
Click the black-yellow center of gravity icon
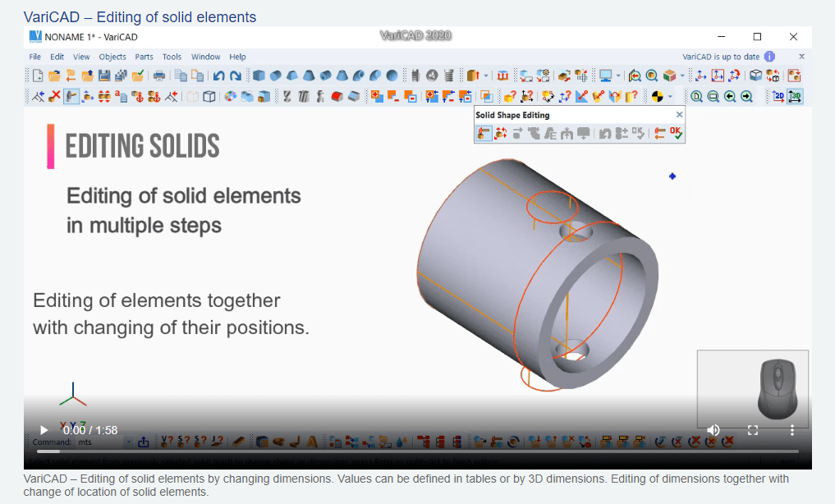(657, 96)
